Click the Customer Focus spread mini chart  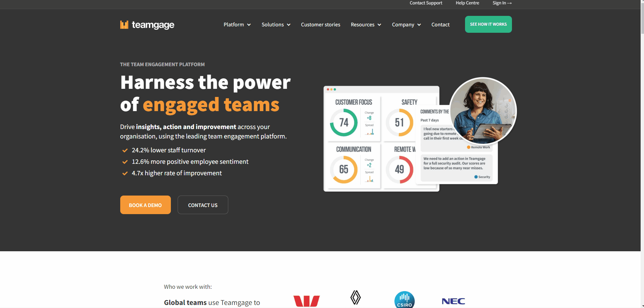pos(369,132)
